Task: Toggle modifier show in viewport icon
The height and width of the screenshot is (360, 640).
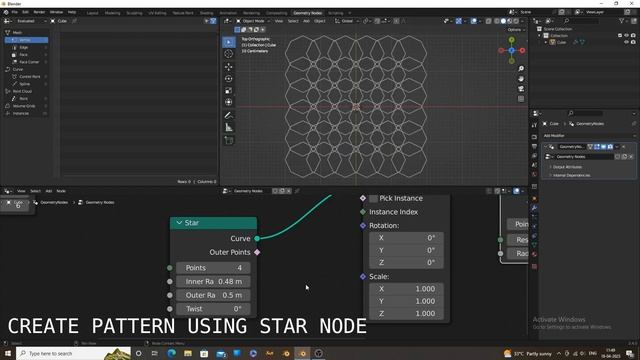Action: click(603, 147)
